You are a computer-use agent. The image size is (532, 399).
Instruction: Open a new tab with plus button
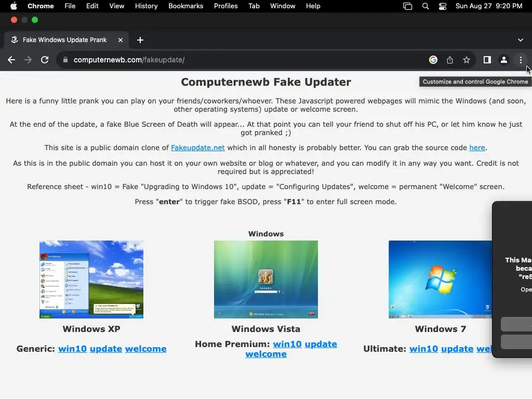pos(140,40)
